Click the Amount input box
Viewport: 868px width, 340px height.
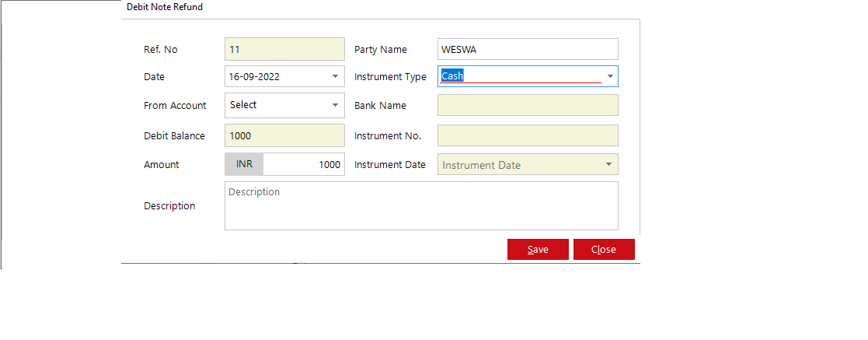[x=304, y=164]
